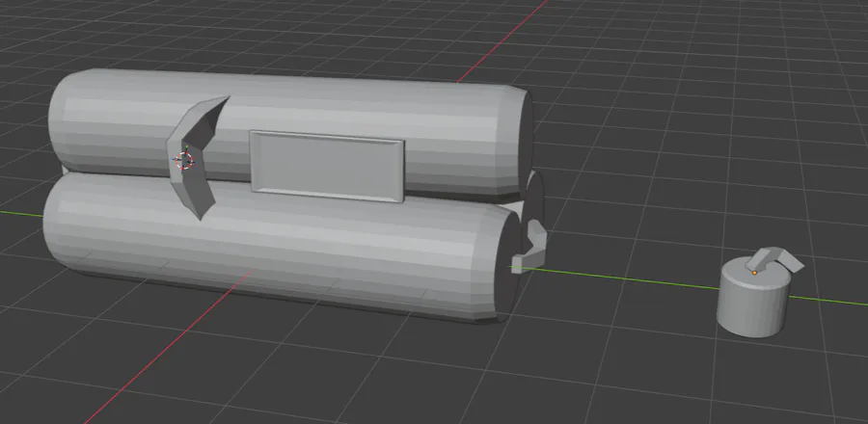The width and height of the screenshot is (868, 424).
Task: Select the rectangular plate on the cylinders
Action: [327, 166]
